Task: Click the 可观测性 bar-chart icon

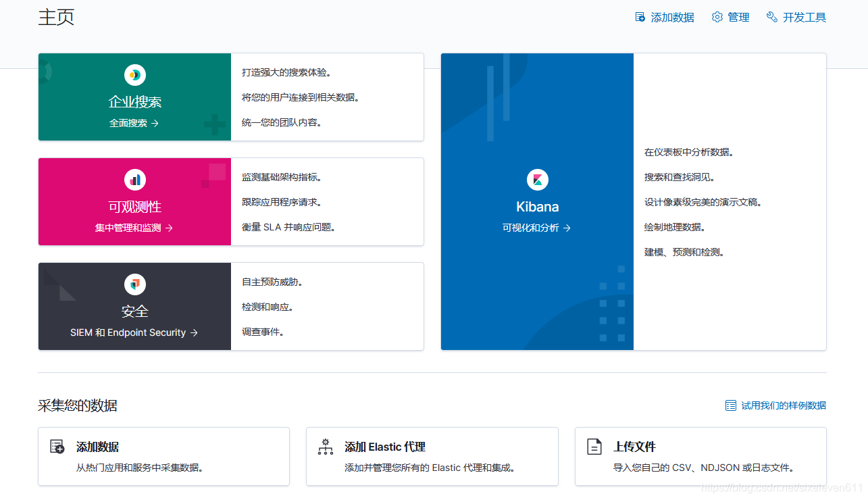Action: coord(134,179)
